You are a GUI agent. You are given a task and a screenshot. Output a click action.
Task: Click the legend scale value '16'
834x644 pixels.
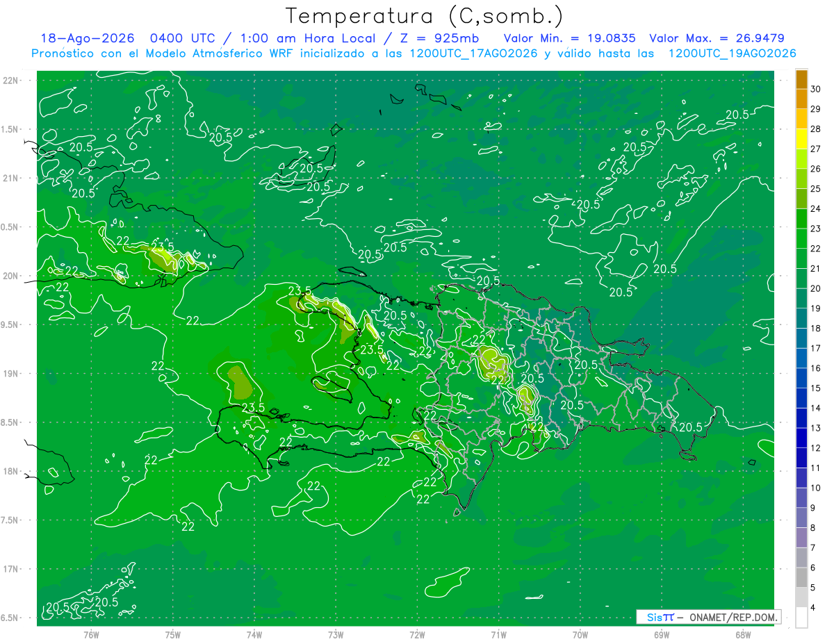[816, 368]
